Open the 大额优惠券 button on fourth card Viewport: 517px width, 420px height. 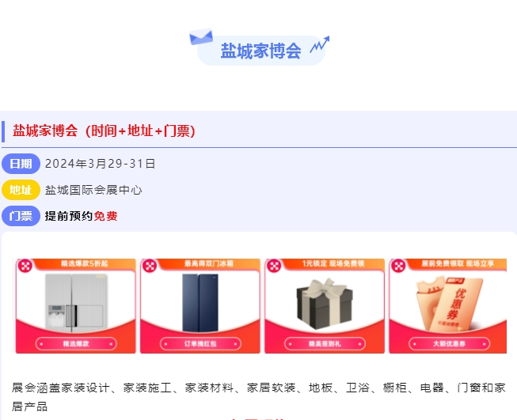(x=449, y=344)
